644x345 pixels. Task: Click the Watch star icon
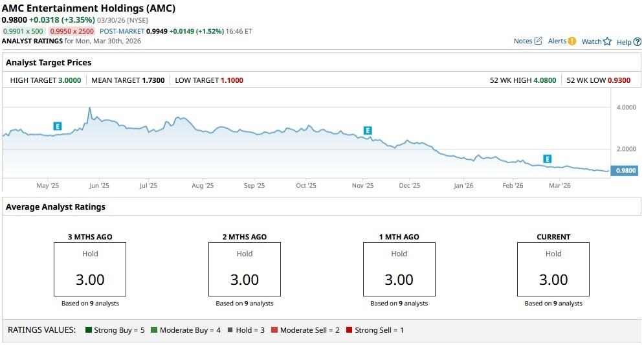pos(608,41)
